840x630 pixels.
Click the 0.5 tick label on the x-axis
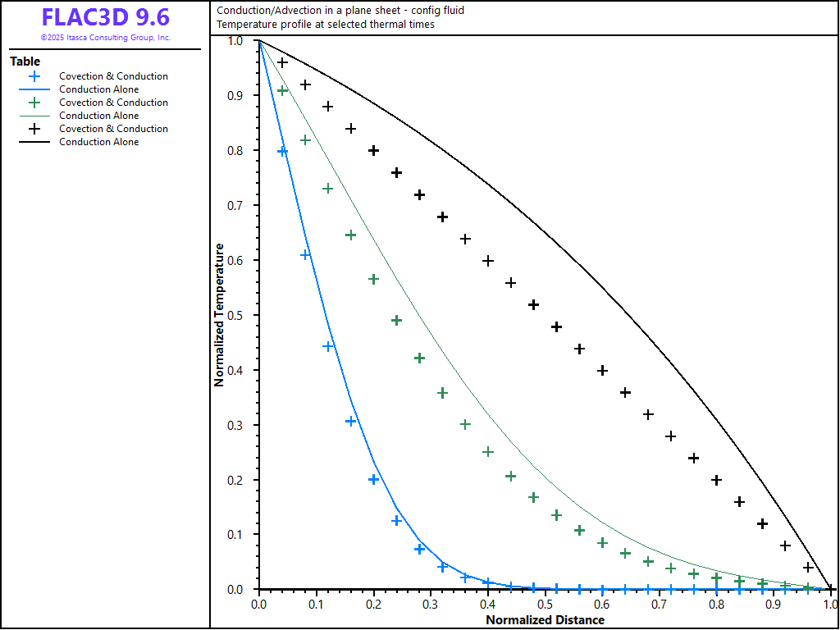pos(545,605)
